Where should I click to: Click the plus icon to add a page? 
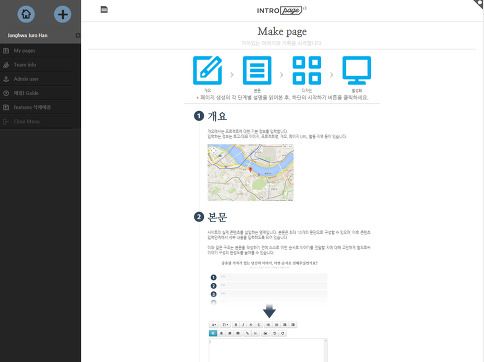(62, 14)
